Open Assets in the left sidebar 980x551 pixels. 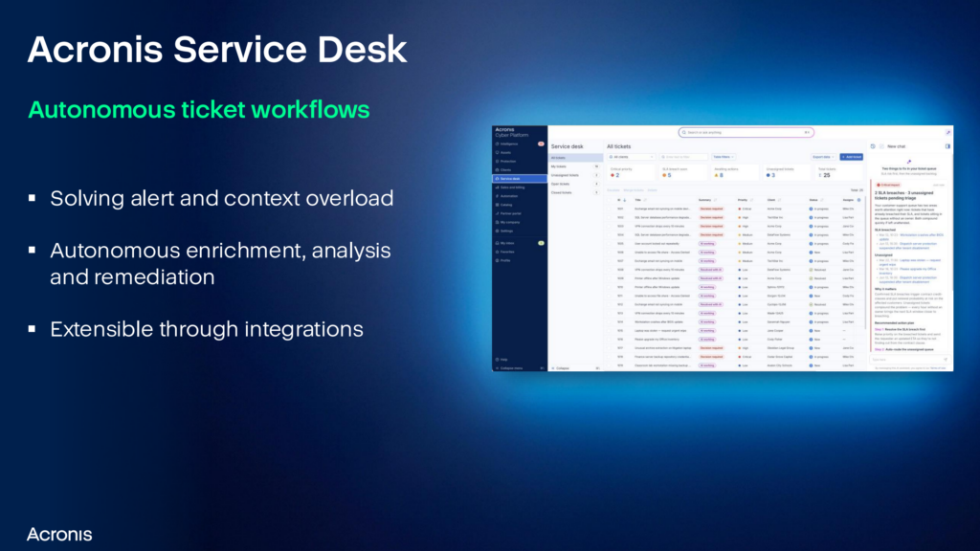519,152
